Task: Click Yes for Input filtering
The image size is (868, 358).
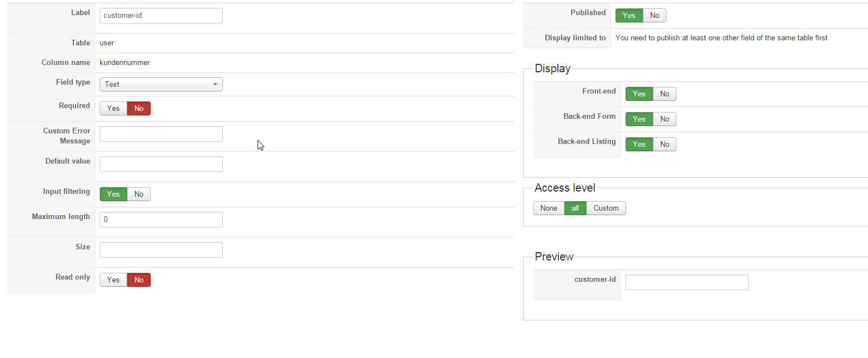Action: (113, 194)
